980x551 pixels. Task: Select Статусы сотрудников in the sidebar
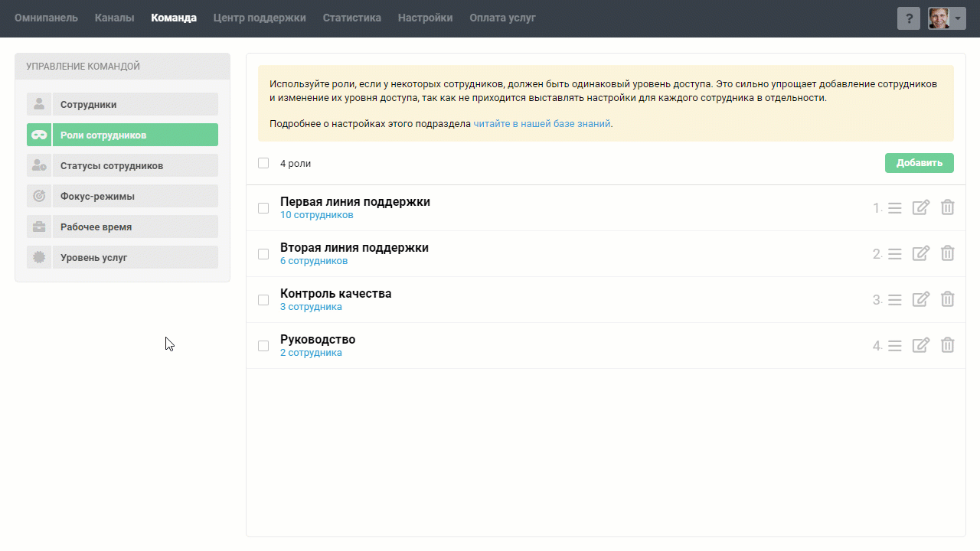point(112,165)
